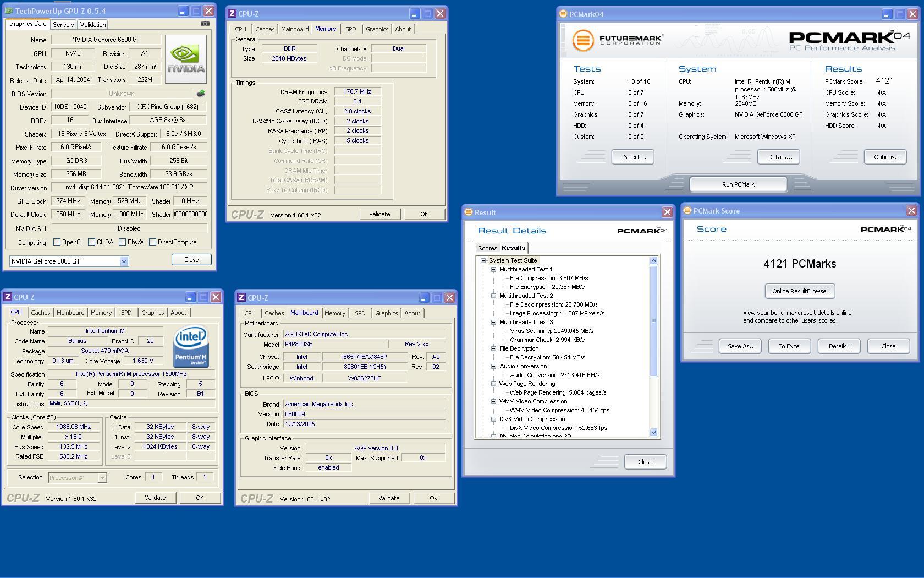The height and width of the screenshot is (578, 924).
Task: Collapse the File Decryption node
Action: coord(493,349)
